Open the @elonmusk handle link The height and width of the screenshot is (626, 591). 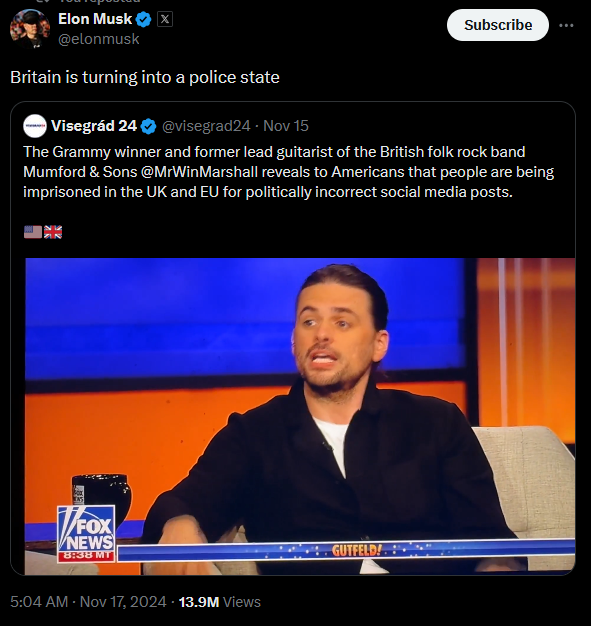click(x=99, y=39)
